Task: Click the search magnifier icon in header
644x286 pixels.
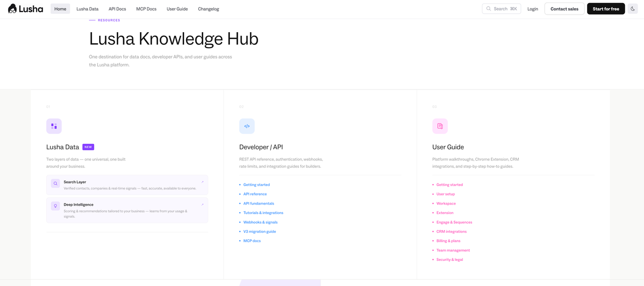Action: [x=489, y=9]
